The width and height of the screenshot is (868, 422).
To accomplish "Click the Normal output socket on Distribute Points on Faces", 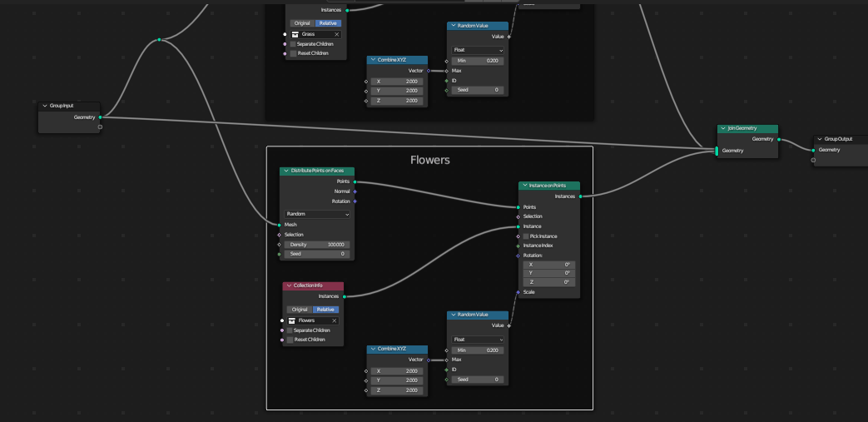I will (x=355, y=191).
